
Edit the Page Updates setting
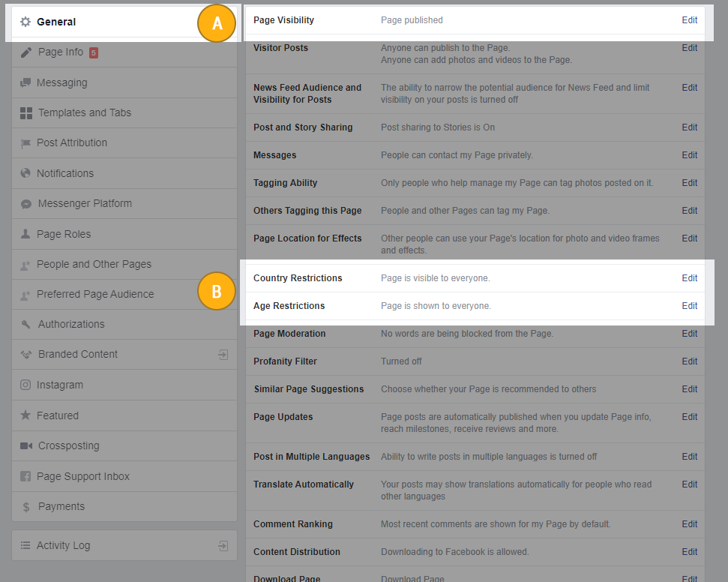pos(690,417)
